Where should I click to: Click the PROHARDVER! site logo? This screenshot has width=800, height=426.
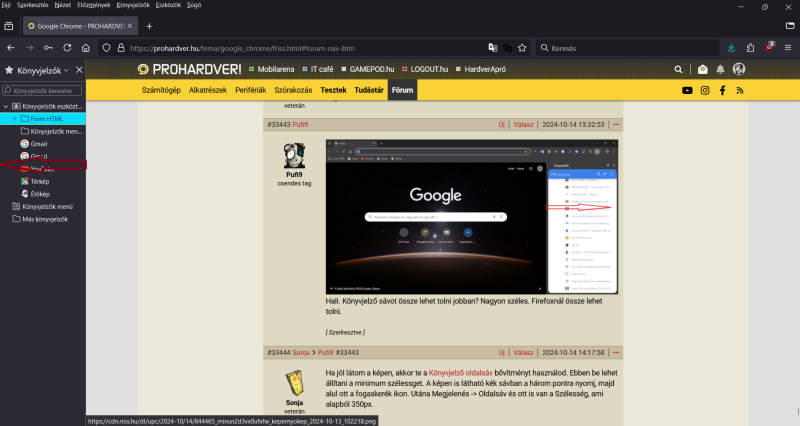[x=189, y=69]
